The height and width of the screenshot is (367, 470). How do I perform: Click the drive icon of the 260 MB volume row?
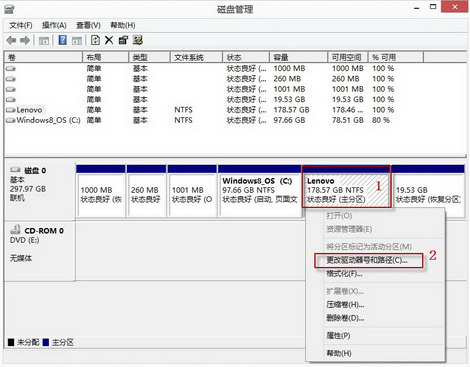tap(11, 79)
